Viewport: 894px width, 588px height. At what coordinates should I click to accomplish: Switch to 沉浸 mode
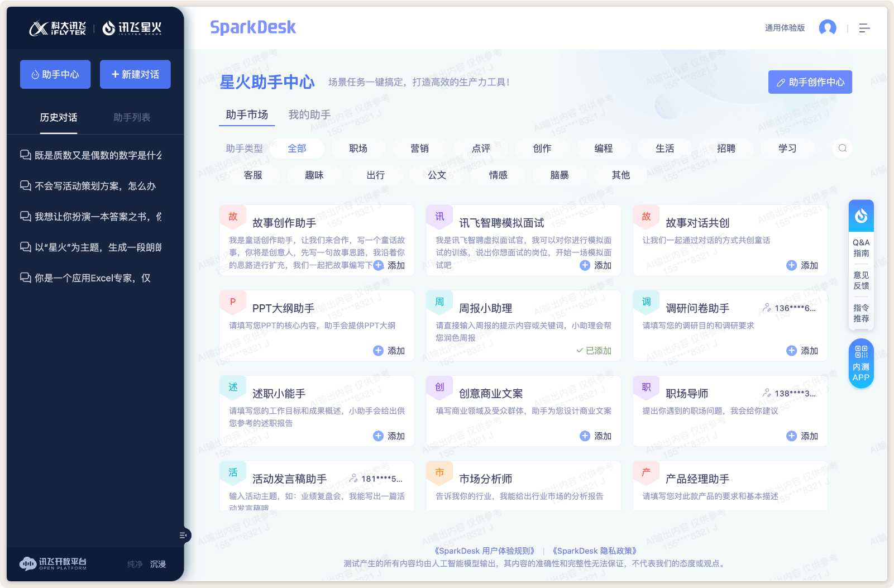coord(158,563)
